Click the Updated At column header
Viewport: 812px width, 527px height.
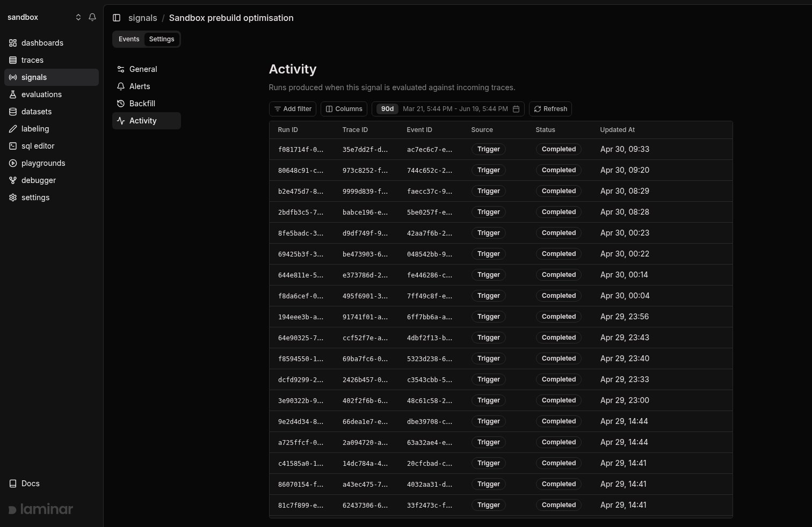coord(618,130)
